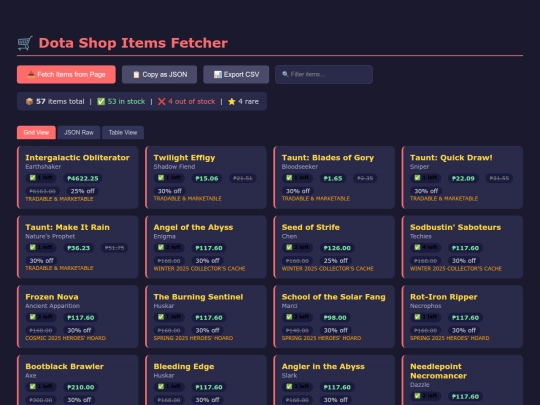Focus the Filter items search field
The image size is (540, 405).
(x=324, y=74)
